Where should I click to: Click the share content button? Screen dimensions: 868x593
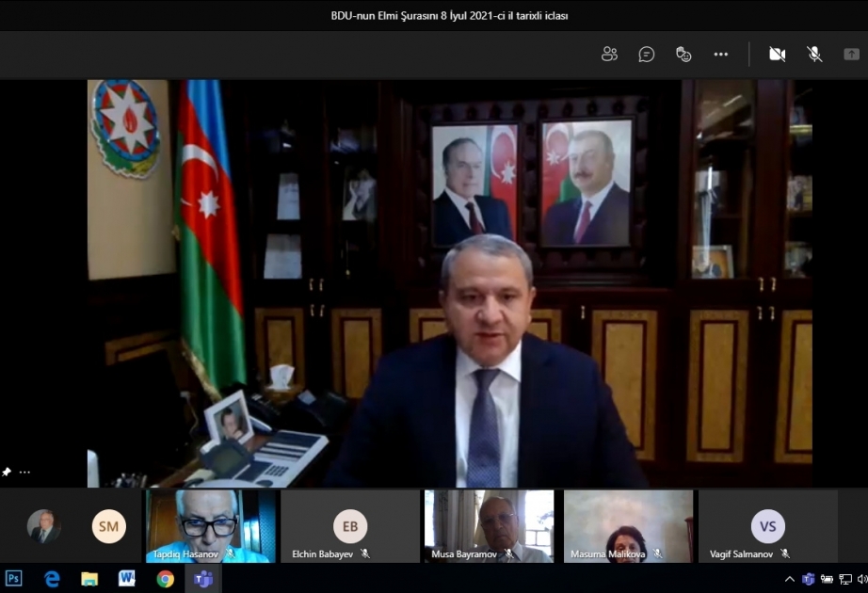click(x=851, y=54)
